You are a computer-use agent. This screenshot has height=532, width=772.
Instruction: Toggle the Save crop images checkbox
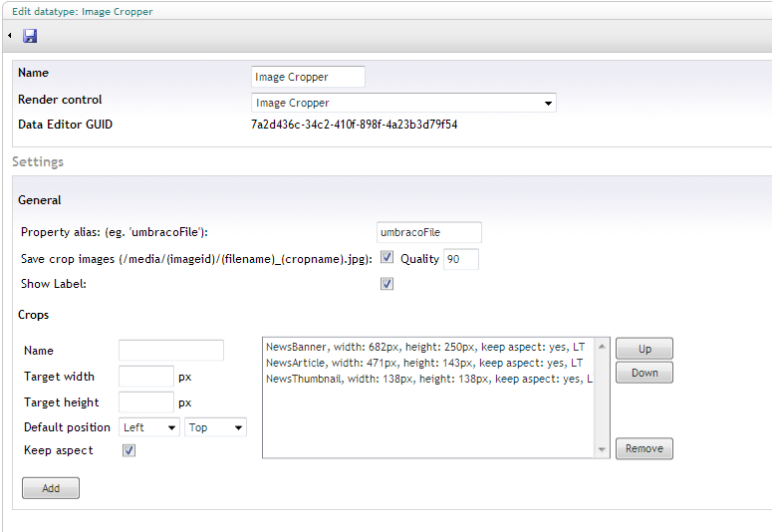pyautogui.click(x=386, y=258)
